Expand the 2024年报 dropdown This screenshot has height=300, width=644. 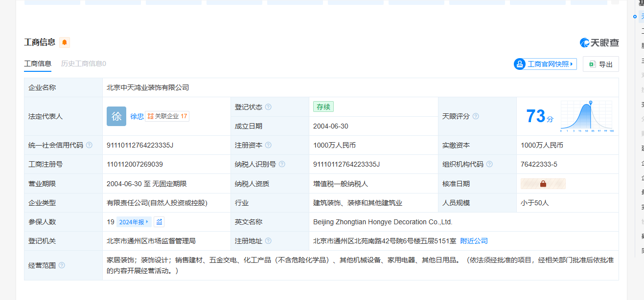134,222
